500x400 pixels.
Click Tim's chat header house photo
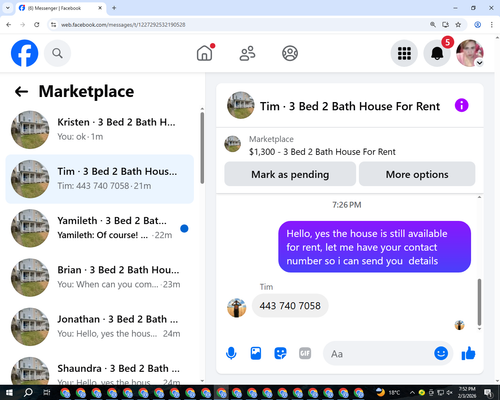click(x=240, y=105)
